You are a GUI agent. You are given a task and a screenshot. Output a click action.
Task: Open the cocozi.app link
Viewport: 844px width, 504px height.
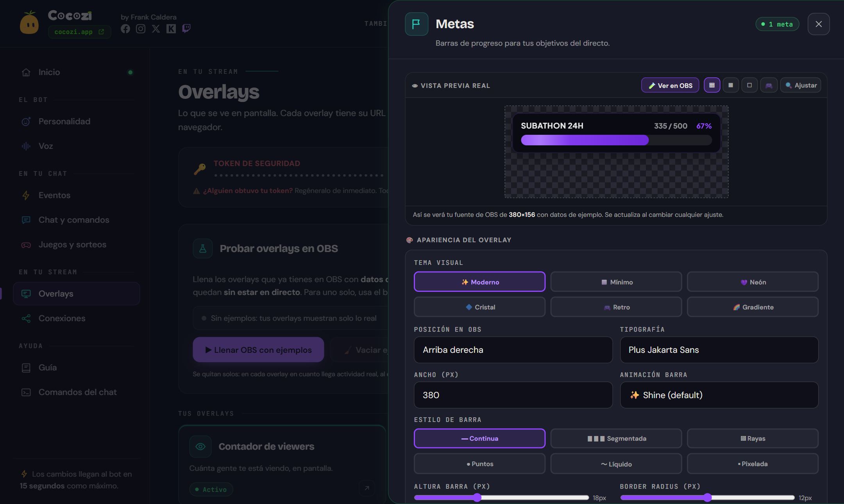(79, 32)
